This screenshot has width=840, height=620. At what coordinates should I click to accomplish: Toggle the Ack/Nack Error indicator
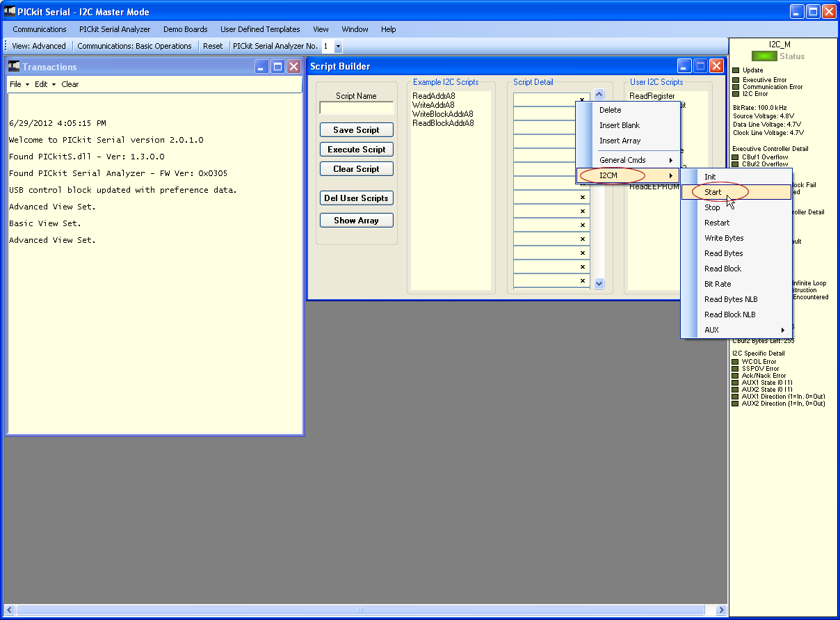[x=735, y=375]
